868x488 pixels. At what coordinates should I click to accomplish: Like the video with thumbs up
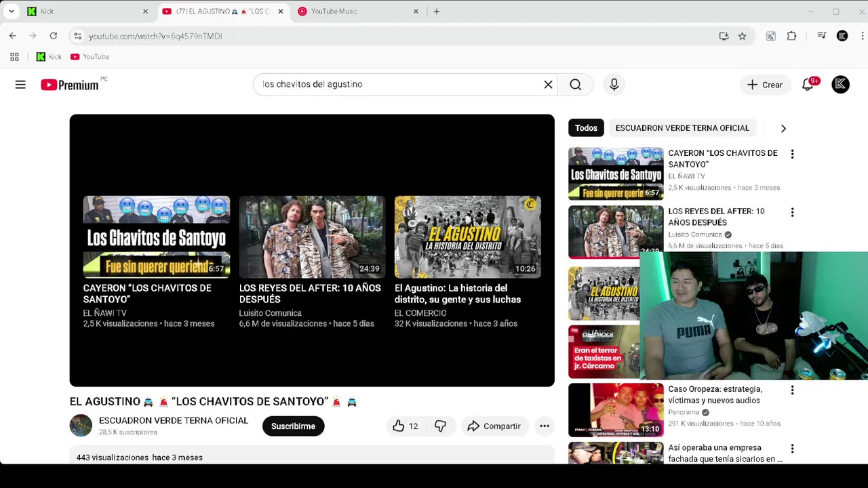tap(405, 426)
